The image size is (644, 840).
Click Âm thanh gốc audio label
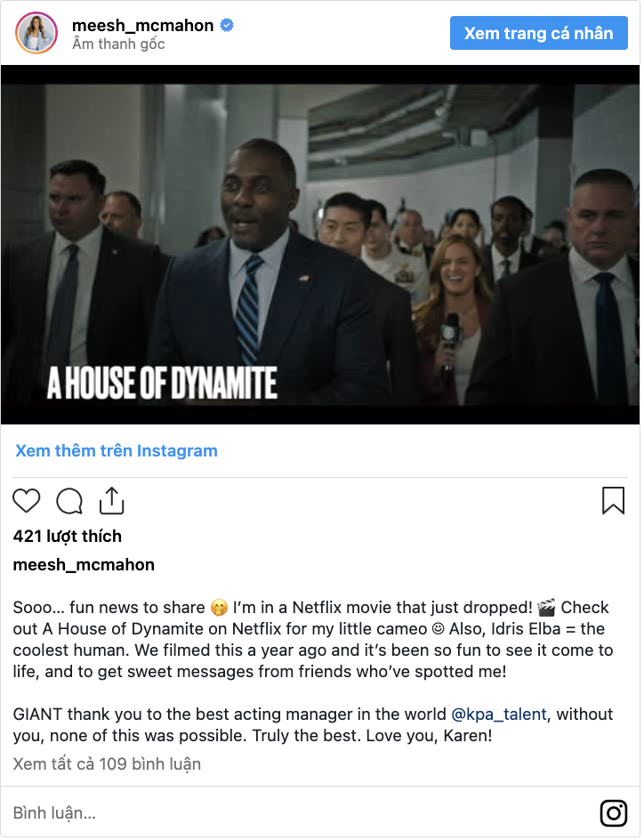point(119,44)
